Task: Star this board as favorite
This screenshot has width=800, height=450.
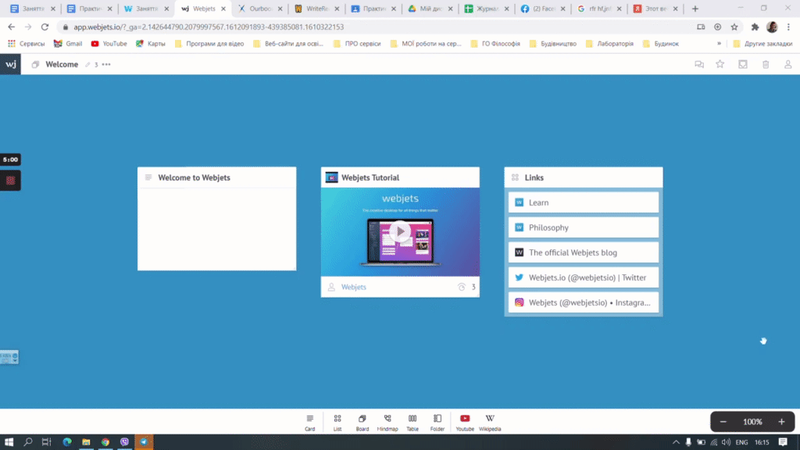Action: [x=720, y=64]
